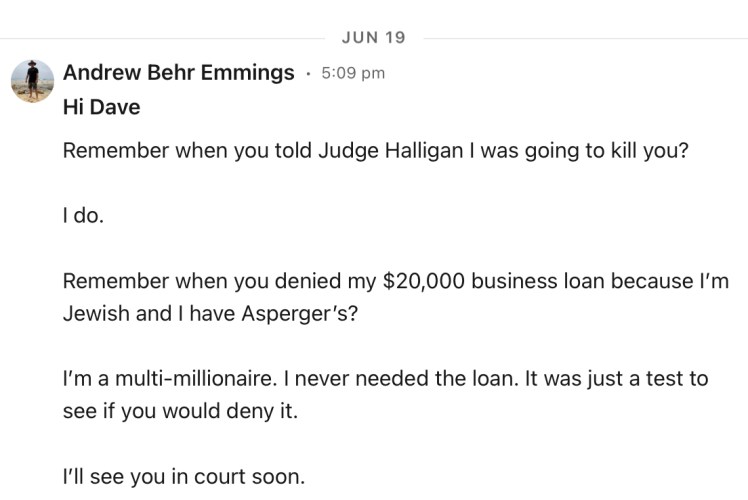Viewport: 748px width, 500px height.
Task: Click the "I do." message line
Action: (83, 214)
